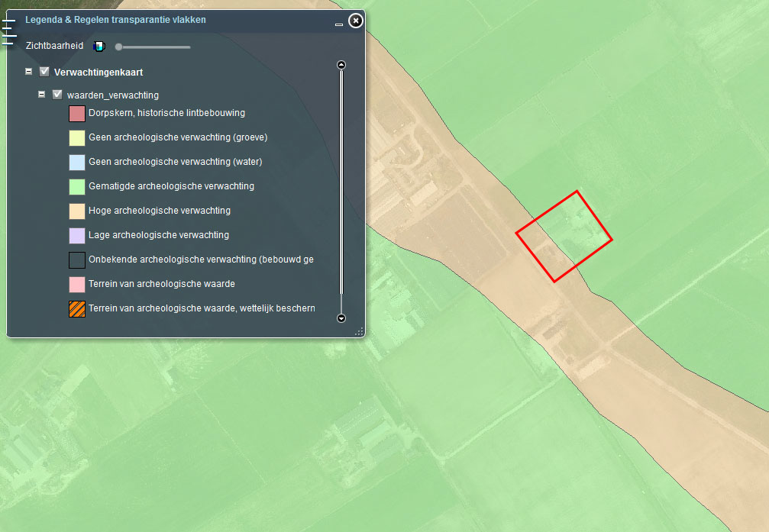Uncheck the Verwachtingenkaart layer checkbox
The height and width of the screenshot is (532, 769).
click(44, 72)
